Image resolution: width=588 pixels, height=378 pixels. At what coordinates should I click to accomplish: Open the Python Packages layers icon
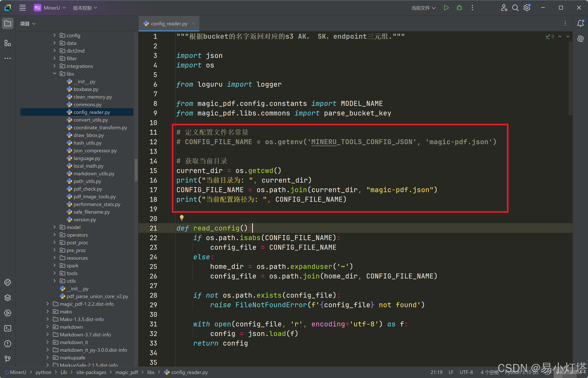[x=8, y=297]
